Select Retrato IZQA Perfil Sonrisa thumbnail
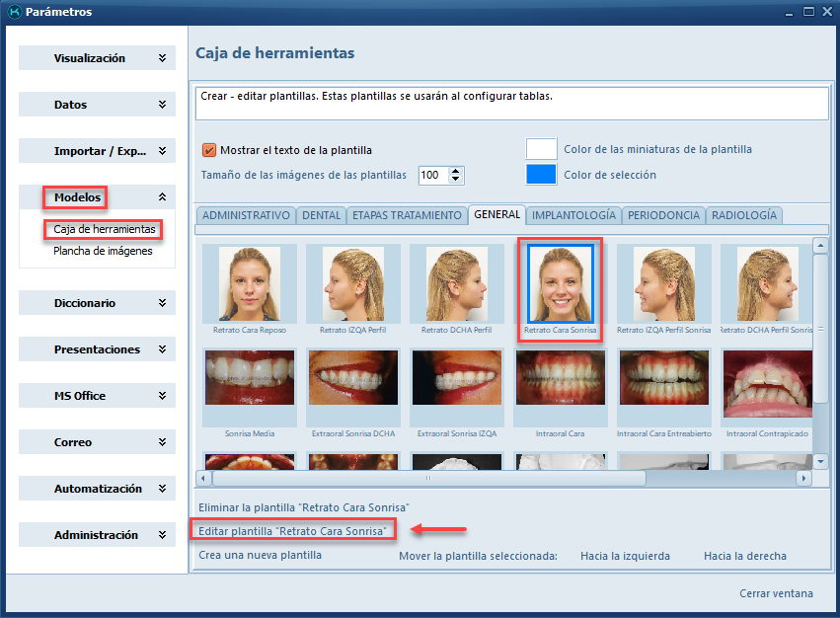The height and width of the screenshot is (618, 840). 663,283
